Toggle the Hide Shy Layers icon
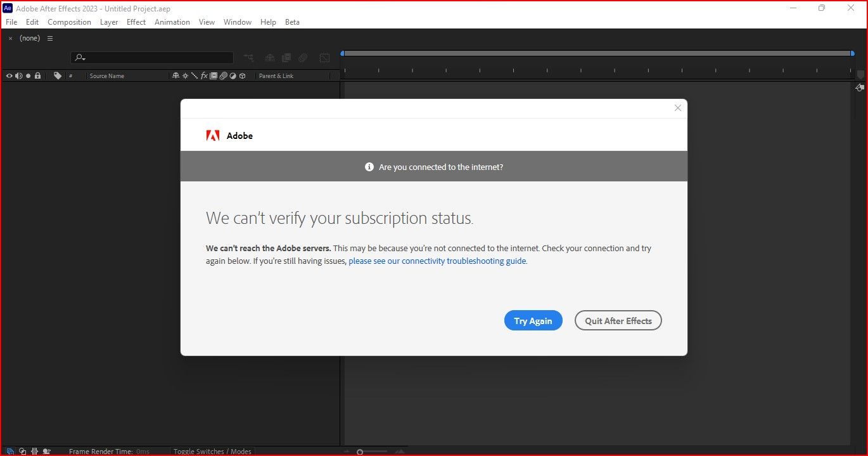868x456 pixels. point(270,58)
